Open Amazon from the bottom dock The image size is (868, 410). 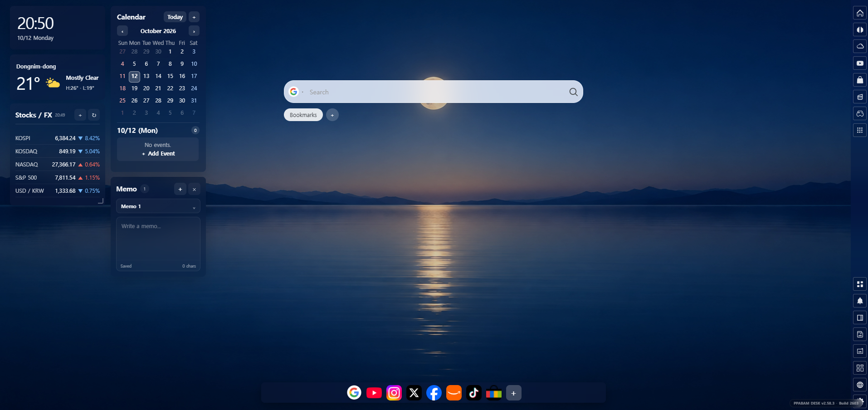tap(454, 393)
